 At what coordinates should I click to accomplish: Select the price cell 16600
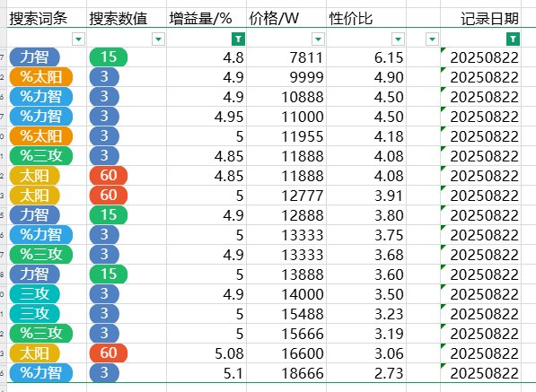pyautogui.click(x=286, y=353)
